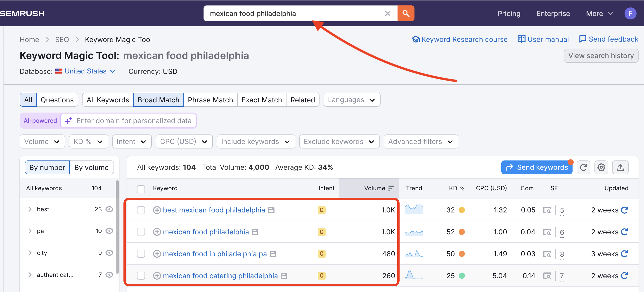Click the orange search magnifier icon
644x292 pixels.
(x=405, y=14)
